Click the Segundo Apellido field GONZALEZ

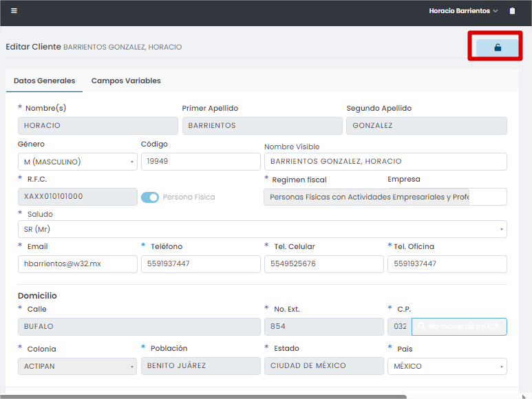coord(427,126)
